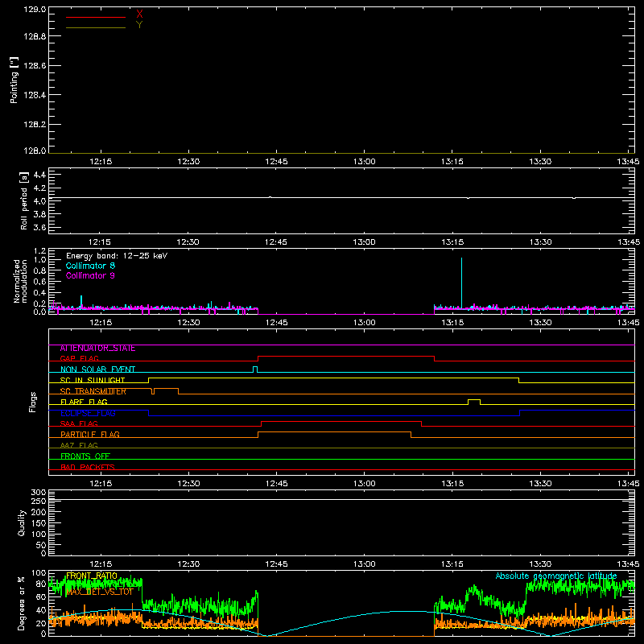644x644 pixels.
Task: Click the red X legend line
Action: [x=96, y=17]
